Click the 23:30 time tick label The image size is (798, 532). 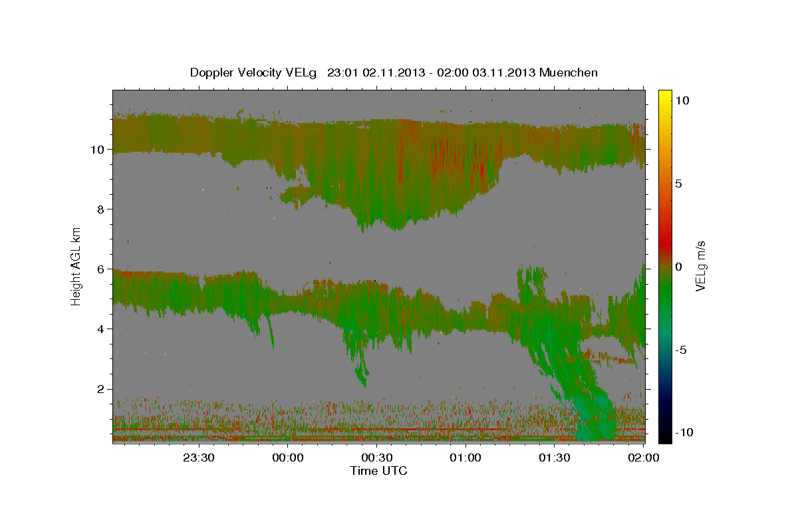pos(199,458)
